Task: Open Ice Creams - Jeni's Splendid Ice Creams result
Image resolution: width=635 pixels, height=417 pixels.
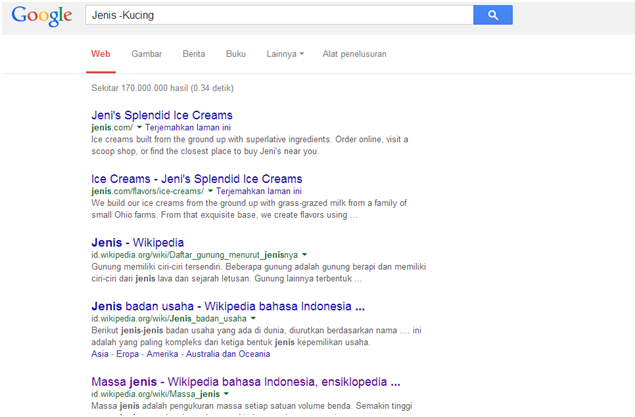Action: point(197,179)
